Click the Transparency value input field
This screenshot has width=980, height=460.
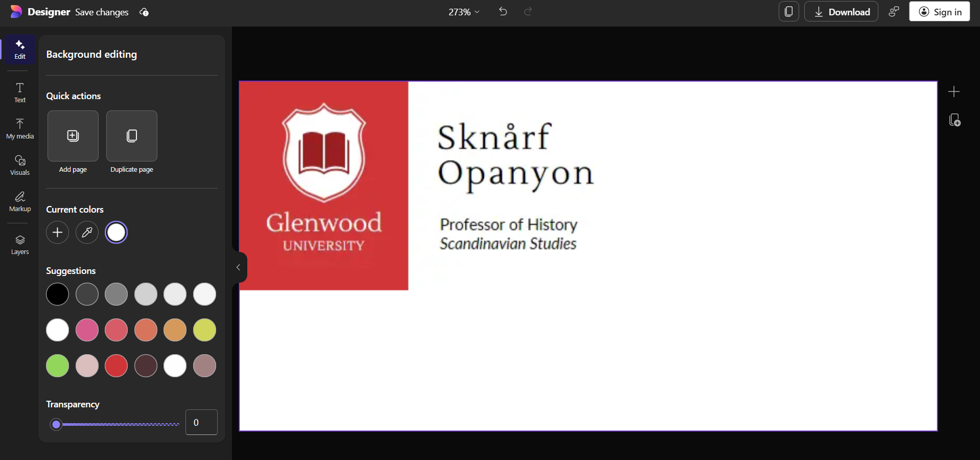pos(201,422)
